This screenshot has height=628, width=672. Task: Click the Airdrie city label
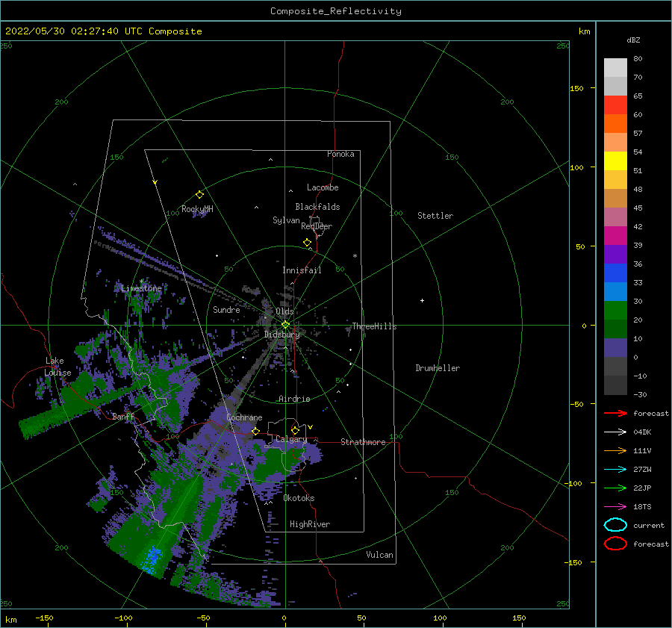(294, 399)
